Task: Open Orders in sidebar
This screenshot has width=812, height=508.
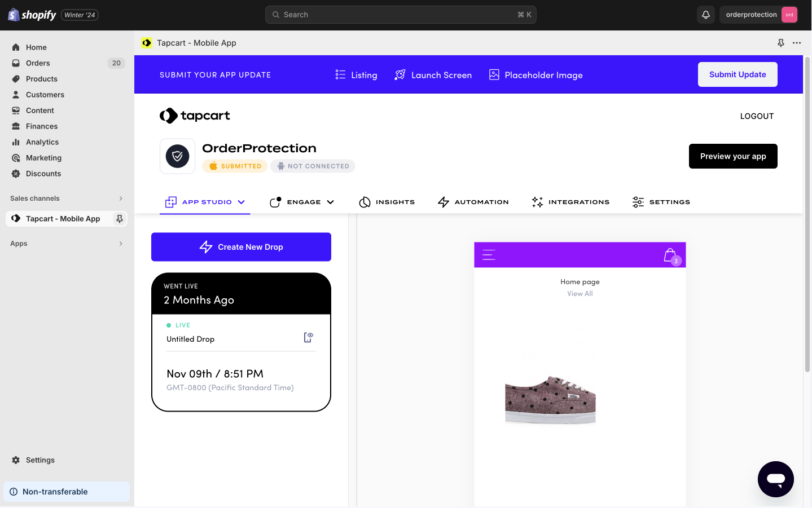Action: point(38,63)
